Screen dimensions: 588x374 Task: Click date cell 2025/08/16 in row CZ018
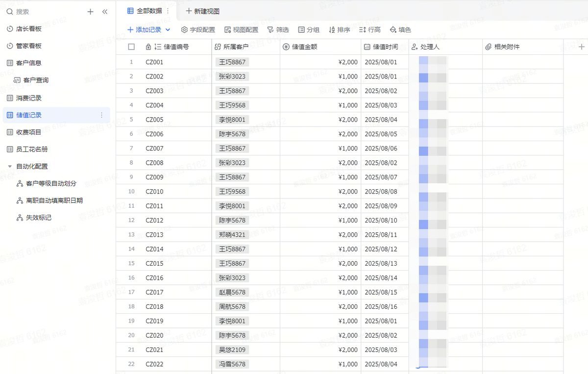[381, 306]
